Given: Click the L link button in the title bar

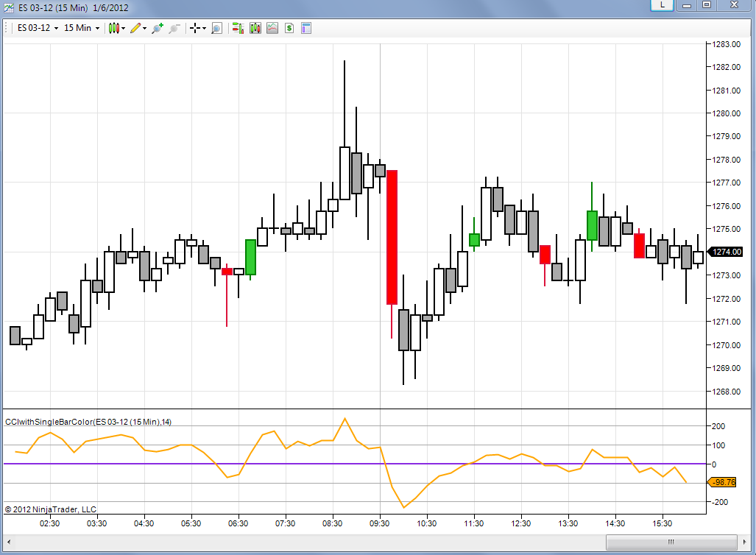Looking at the screenshot, I should (662, 5).
